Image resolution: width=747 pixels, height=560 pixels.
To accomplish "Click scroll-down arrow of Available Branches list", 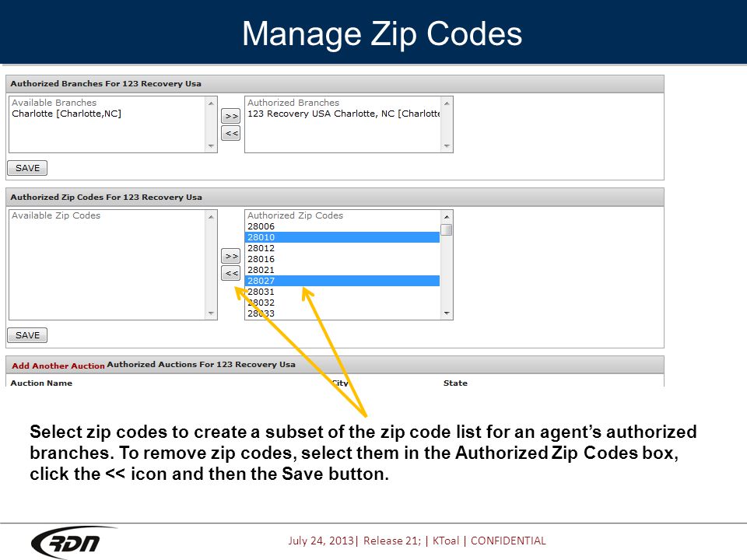I will tap(211, 146).
